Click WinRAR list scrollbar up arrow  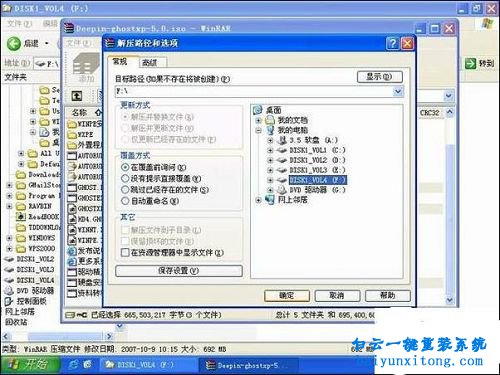point(450,112)
